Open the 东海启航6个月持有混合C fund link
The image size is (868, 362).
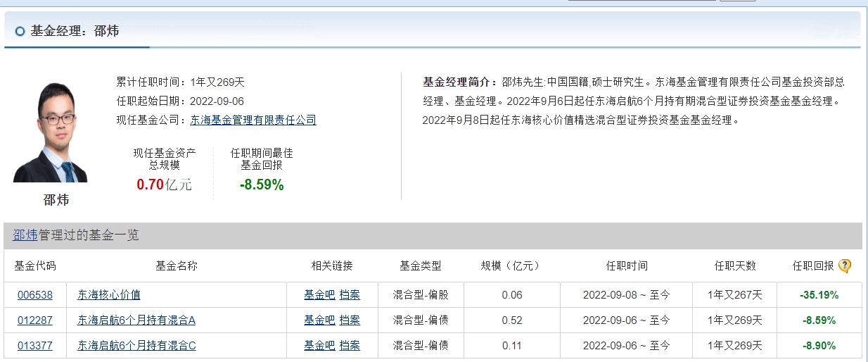[x=136, y=346]
